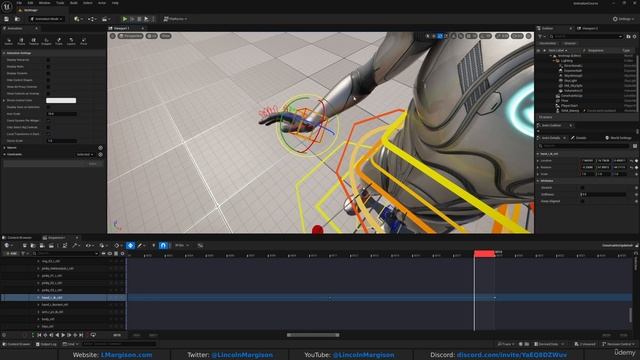
Task: Click the Lit view mode button in viewport
Action: click(x=152, y=36)
